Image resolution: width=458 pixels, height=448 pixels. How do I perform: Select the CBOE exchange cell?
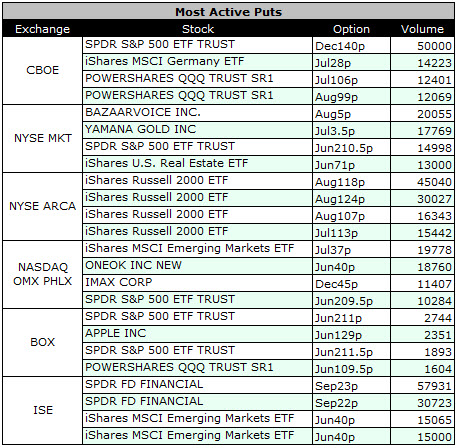pyautogui.click(x=42, y=70)
